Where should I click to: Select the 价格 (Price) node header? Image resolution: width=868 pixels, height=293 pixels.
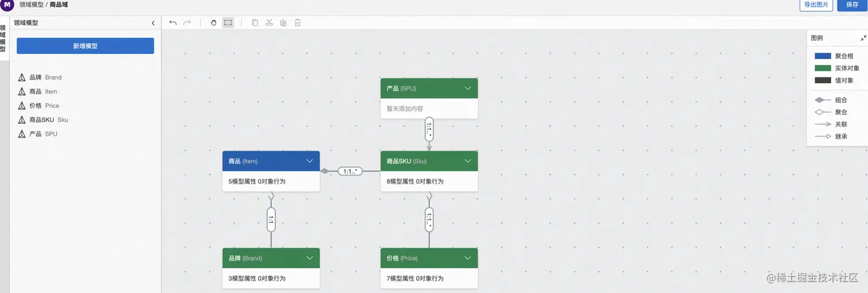point(429,258)
